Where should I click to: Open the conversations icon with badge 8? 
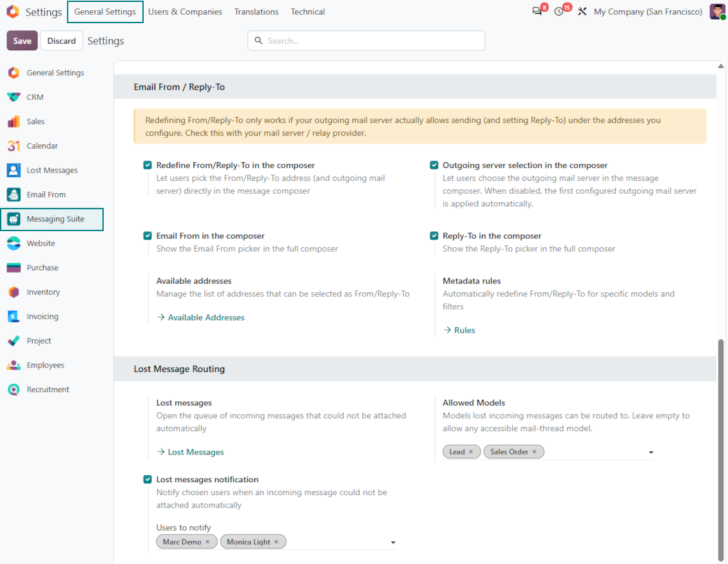click(x=538, y=11)
